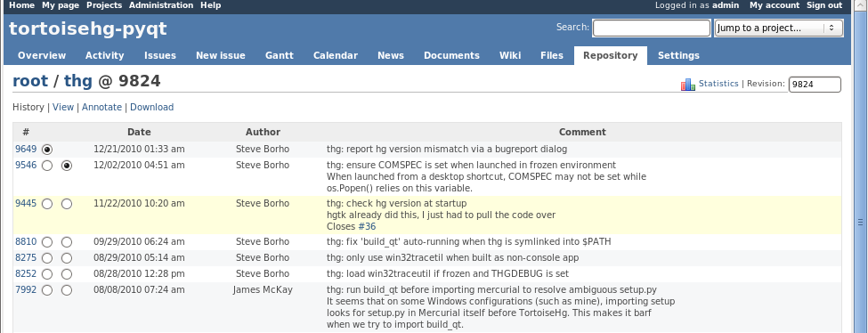Open the Calendar tab
Screen dimensions: 868x333
[x=336, y=55]
